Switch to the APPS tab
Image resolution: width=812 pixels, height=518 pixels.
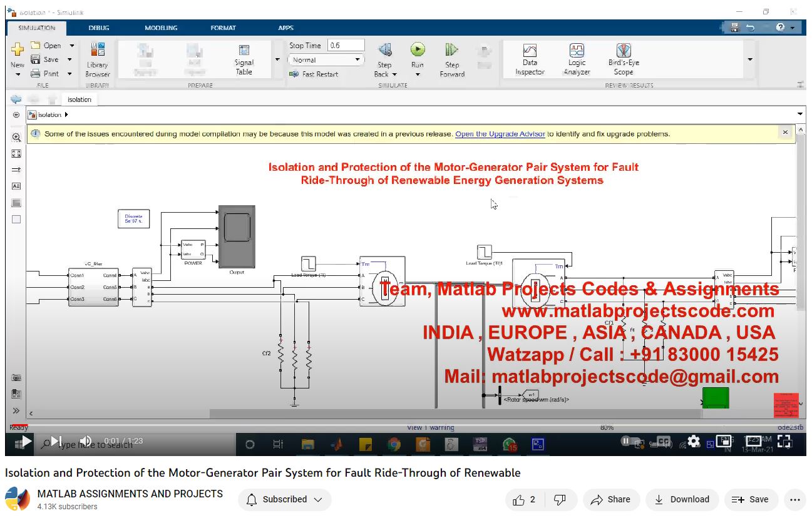pyautogui.click(x=286, y=28)
